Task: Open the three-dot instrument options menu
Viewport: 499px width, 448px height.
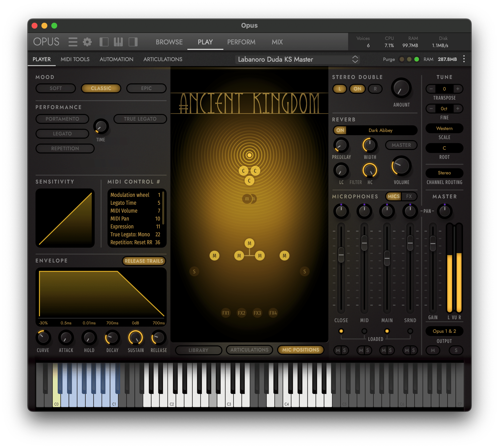Action: (464, 59)
